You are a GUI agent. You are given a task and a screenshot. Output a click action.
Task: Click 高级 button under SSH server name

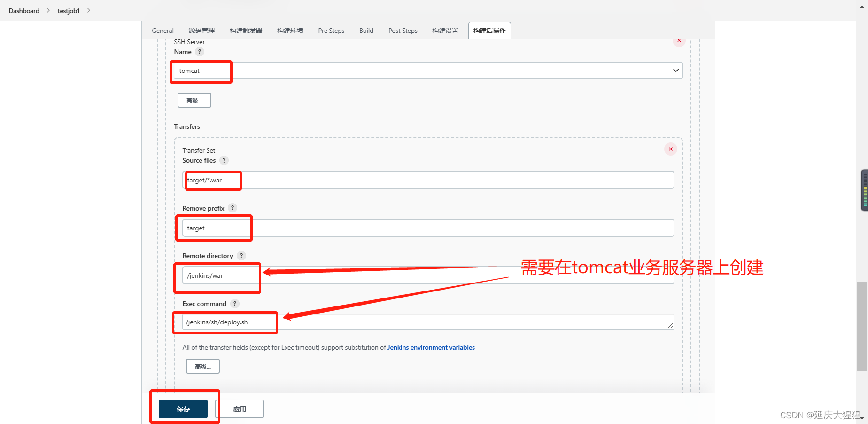pos(194,100)
